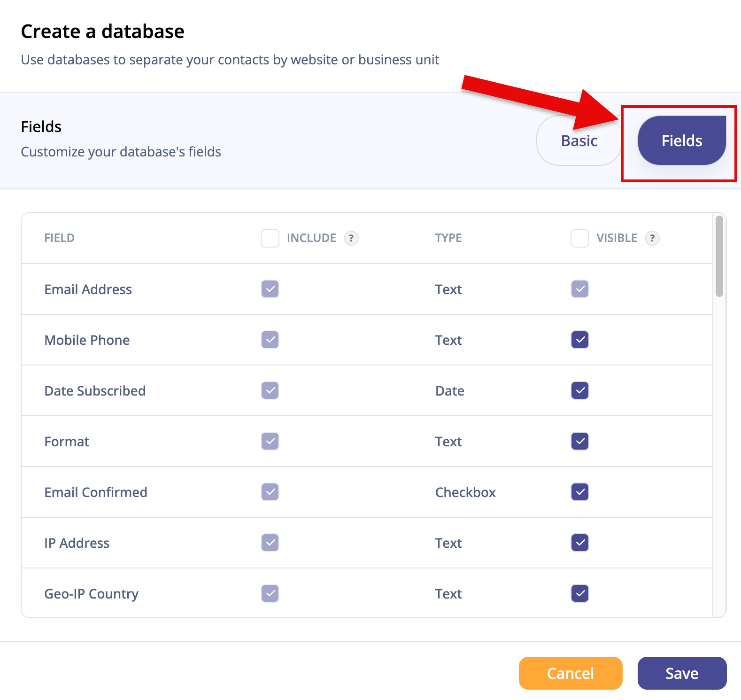Toggle Include checkbox for Geo-IP Country
741x700 pixels.
(x=270, y=593)
